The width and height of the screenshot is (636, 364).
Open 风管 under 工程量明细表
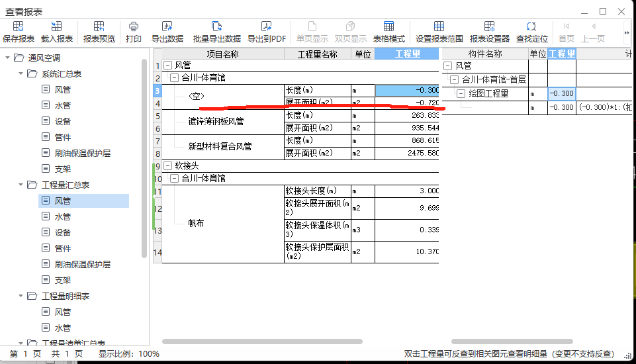click(62, 312)
